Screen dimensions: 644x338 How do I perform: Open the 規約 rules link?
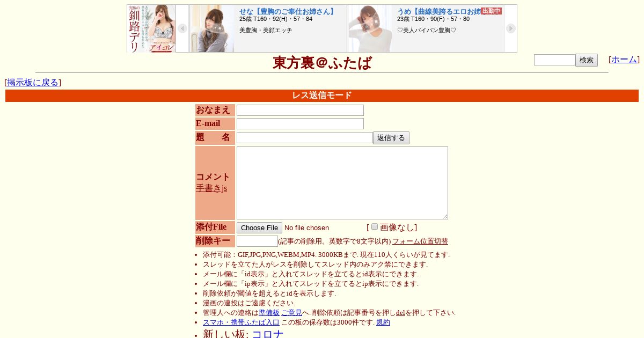[x=383, y=322]
